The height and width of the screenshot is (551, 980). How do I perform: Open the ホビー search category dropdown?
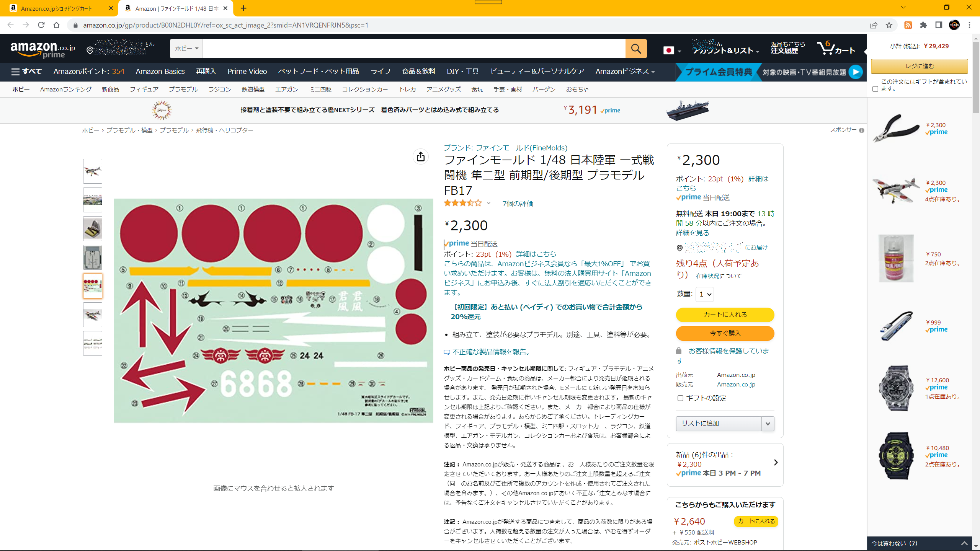pyautogui.click(x=186, y=49)
